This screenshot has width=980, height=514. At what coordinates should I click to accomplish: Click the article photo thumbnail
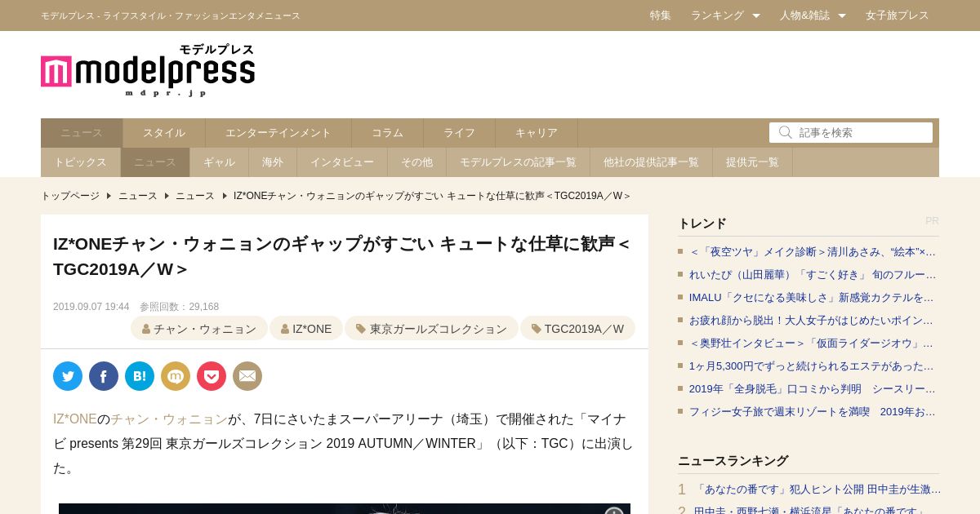tap(345, 509)
